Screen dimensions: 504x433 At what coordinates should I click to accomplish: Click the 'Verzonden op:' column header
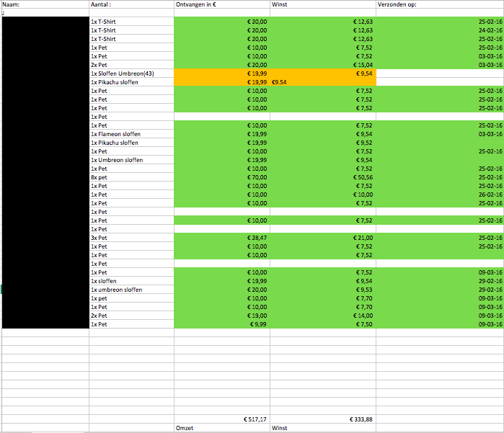tap(440, 4)
